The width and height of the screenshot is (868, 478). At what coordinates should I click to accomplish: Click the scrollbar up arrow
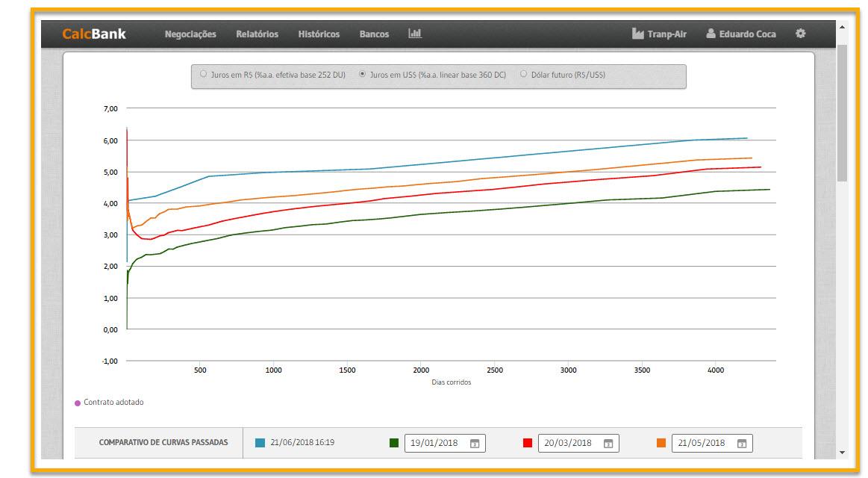(842, 27)
